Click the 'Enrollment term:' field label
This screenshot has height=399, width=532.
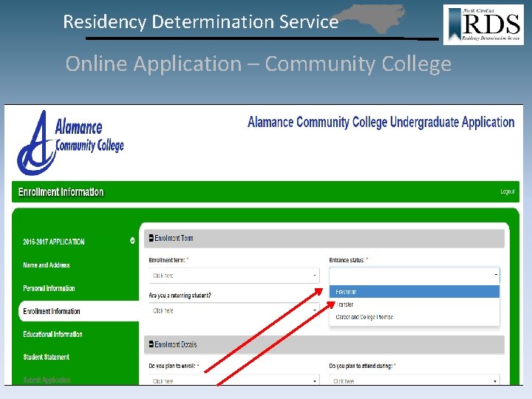pyautogui.click(x=168, y=260)
